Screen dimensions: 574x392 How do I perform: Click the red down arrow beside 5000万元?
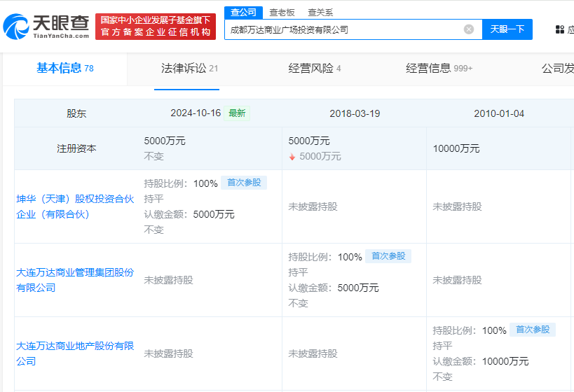coord(292,157)
